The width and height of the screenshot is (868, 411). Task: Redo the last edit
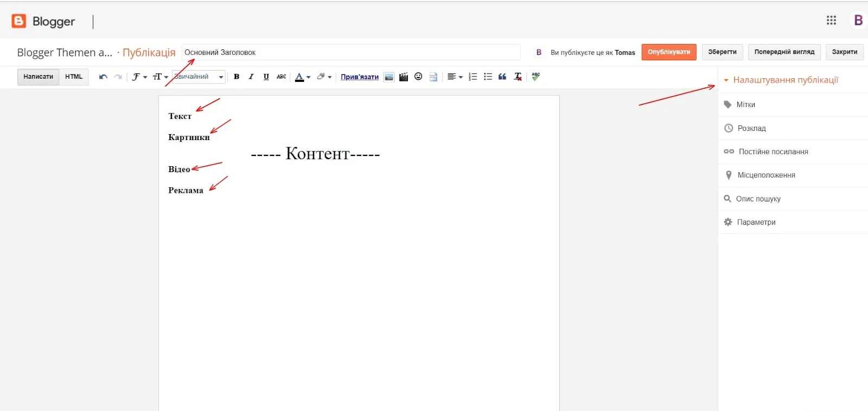118,77
